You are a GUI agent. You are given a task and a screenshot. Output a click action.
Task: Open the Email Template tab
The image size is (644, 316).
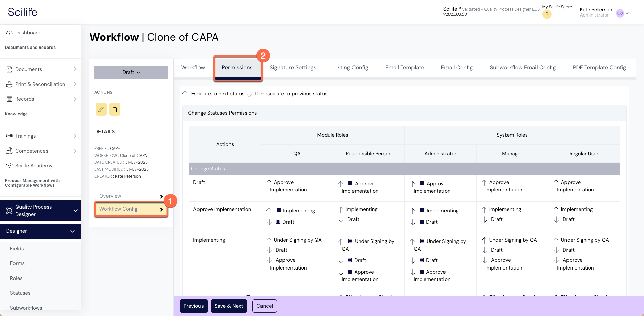404,68
